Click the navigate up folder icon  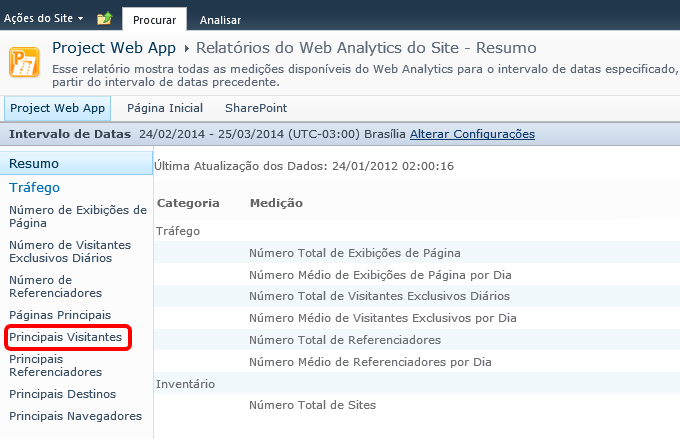pos(105,18)
